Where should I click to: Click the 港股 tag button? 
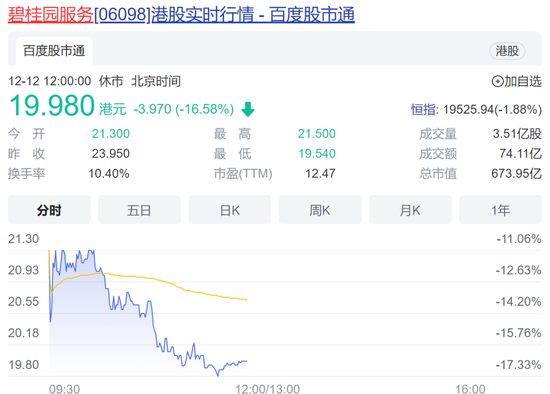tap(507, 51)
